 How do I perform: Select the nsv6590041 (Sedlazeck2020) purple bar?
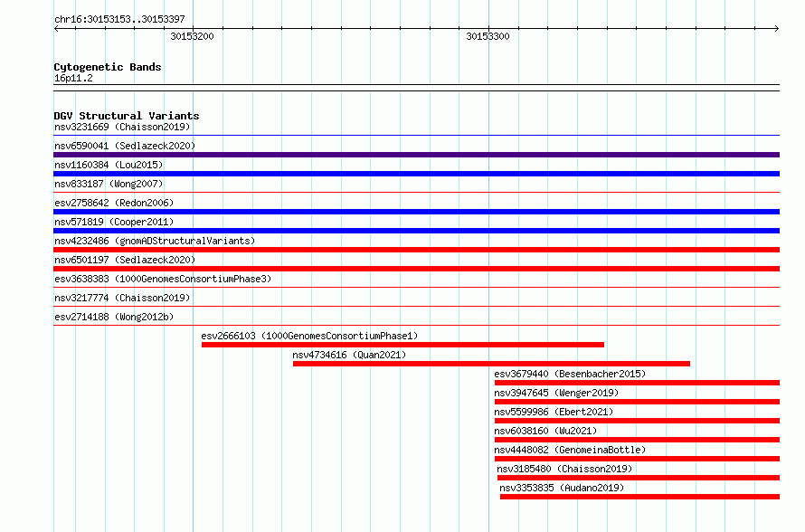click(416, 155)
